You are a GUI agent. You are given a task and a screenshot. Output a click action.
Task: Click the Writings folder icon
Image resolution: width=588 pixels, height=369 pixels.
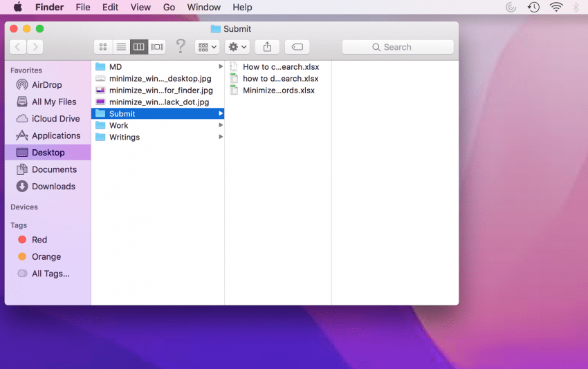point(100,137)
